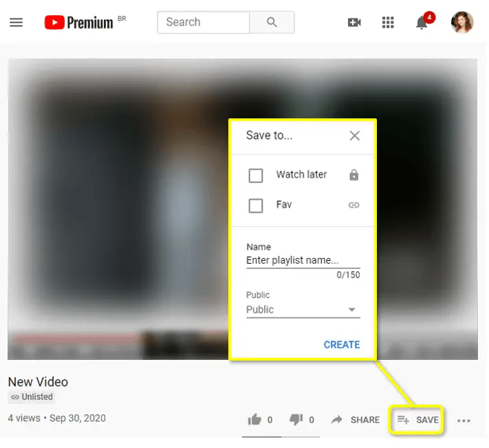489x448 pixels.
Task: Check the Fav playlist box
Action: [256, 206]
